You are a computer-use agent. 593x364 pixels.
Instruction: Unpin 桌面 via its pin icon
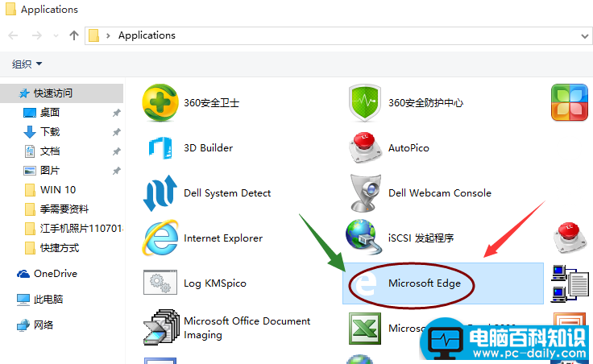117,113
